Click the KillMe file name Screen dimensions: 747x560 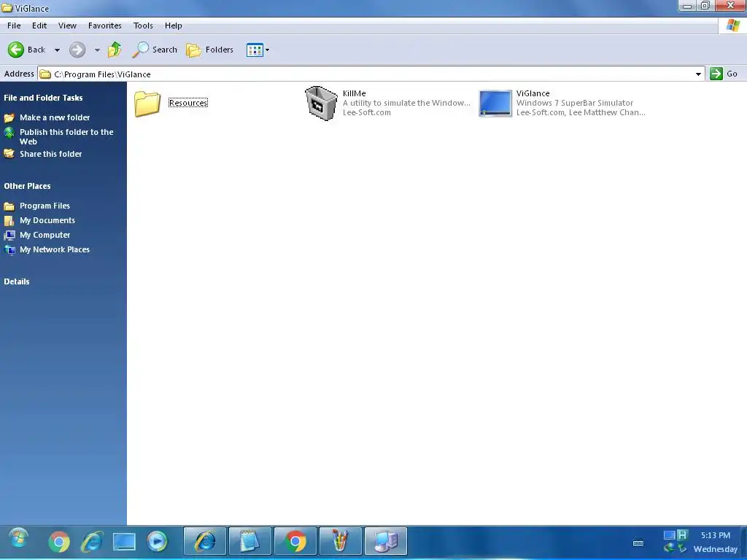pos(354,93)
